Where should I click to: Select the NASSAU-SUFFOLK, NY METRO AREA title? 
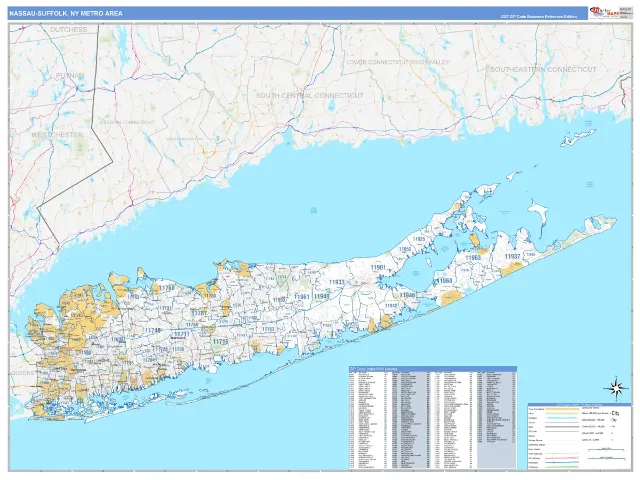coord(66,13)
